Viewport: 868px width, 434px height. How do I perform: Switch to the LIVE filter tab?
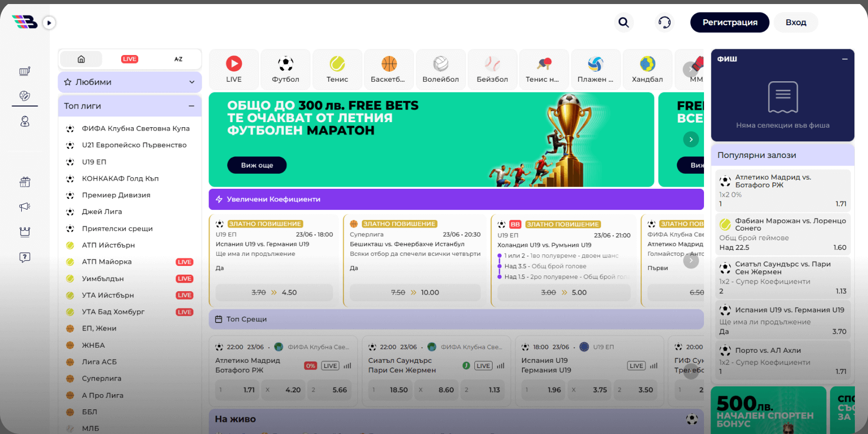pyautogui.click(x=130, y=59)
